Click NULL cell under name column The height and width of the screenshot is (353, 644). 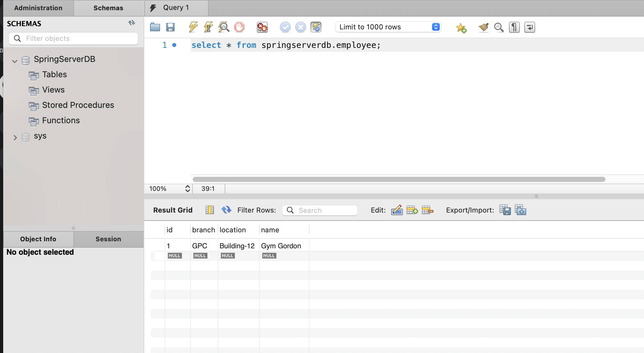(269, 256)
